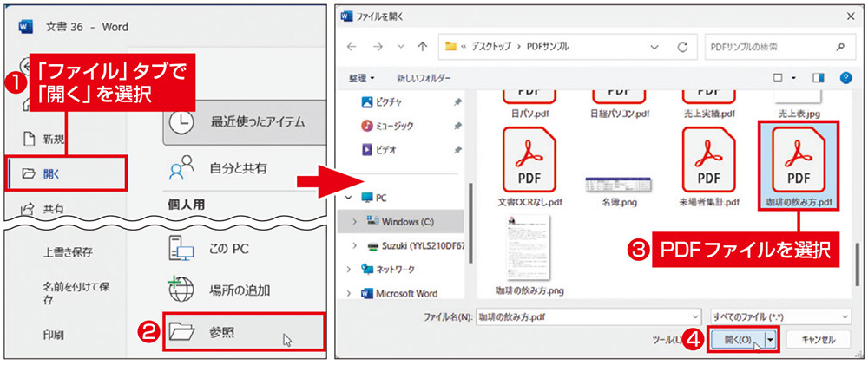Expand the PC tree node
The width and height of the screenshot is (868, 365).
pos(349,198)
